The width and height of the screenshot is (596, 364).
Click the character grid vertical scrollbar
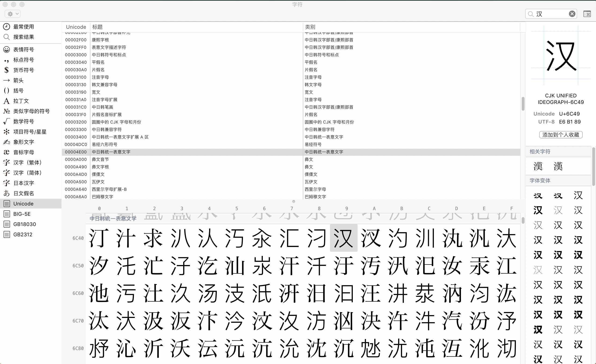tap(523, 220)
